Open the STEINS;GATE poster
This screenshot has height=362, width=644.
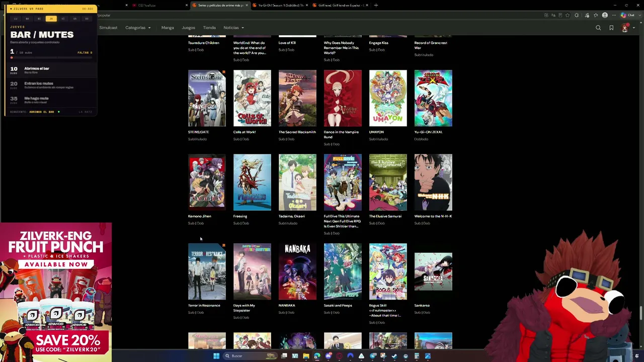[207, 98]
